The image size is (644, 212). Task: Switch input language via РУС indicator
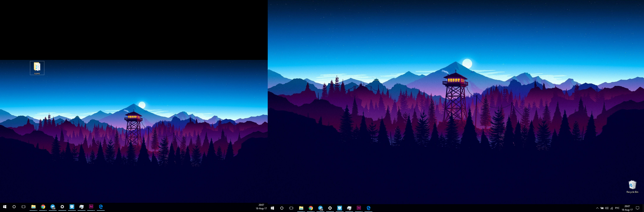[x=617, y=208]
